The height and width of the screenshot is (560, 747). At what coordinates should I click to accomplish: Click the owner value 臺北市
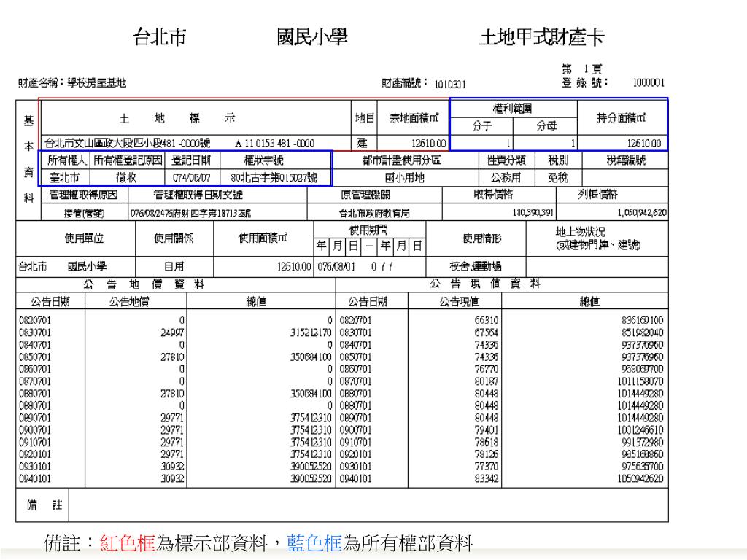(x=64, y=178)
